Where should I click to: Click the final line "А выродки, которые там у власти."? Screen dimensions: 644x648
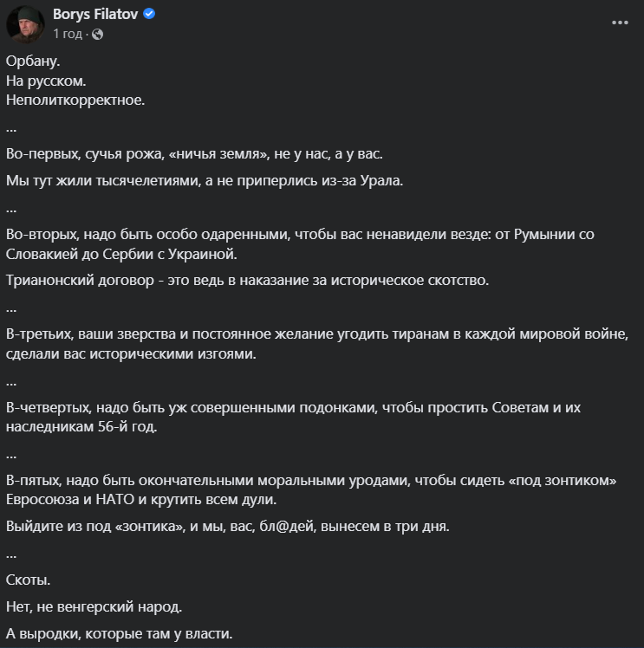[120, 634]
